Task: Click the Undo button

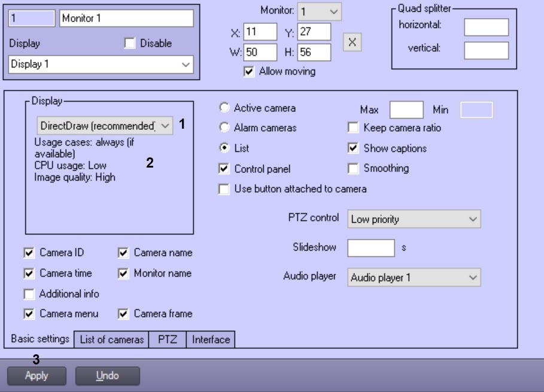Action: (108, 376)
